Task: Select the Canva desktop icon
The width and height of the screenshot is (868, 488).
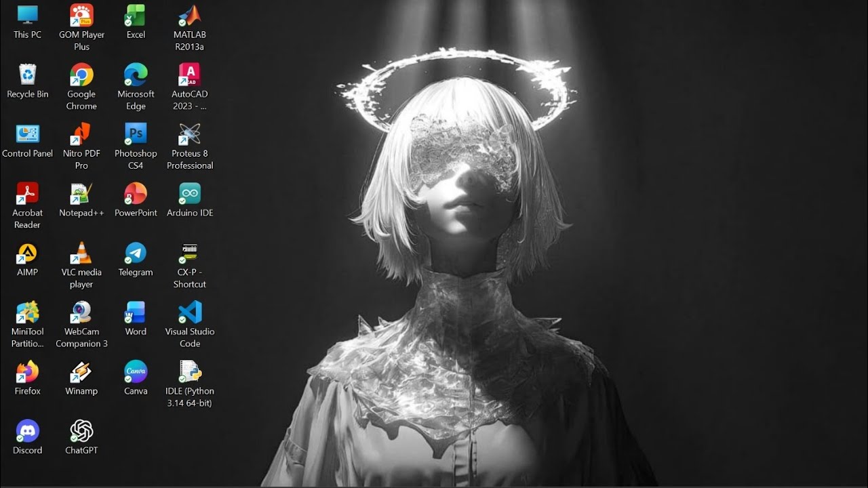Action: (136, 371)
